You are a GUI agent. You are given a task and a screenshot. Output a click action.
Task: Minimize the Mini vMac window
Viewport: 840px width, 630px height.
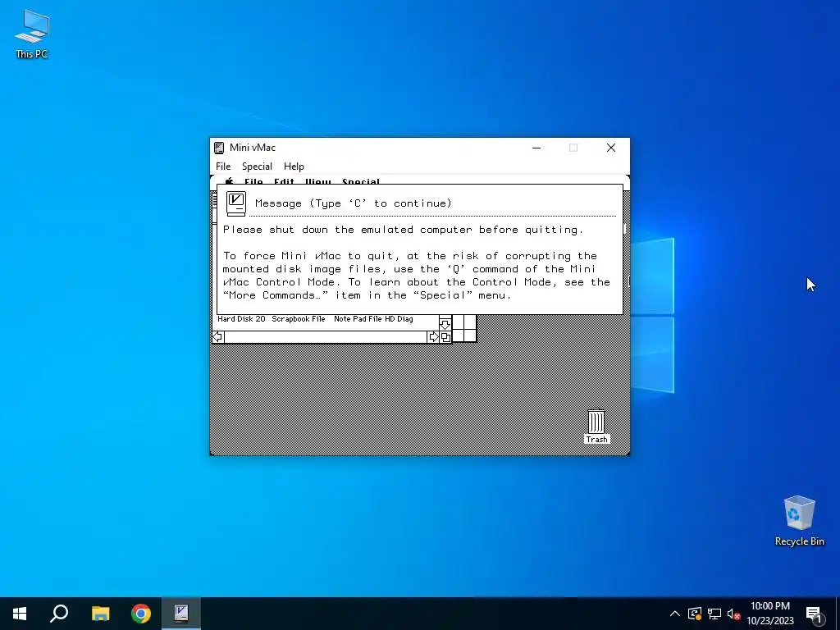pyautogui.click(x=536, y=148)
